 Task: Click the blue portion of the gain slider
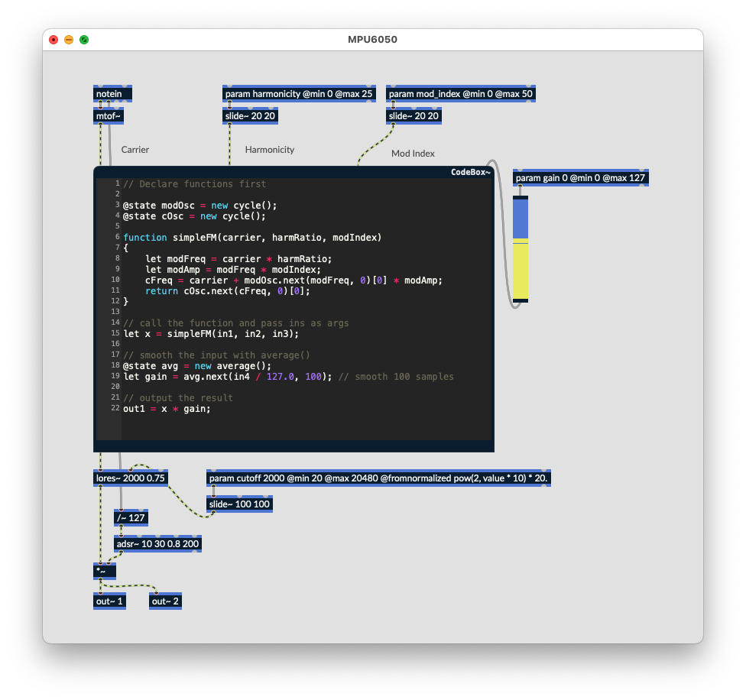[520, 219]
